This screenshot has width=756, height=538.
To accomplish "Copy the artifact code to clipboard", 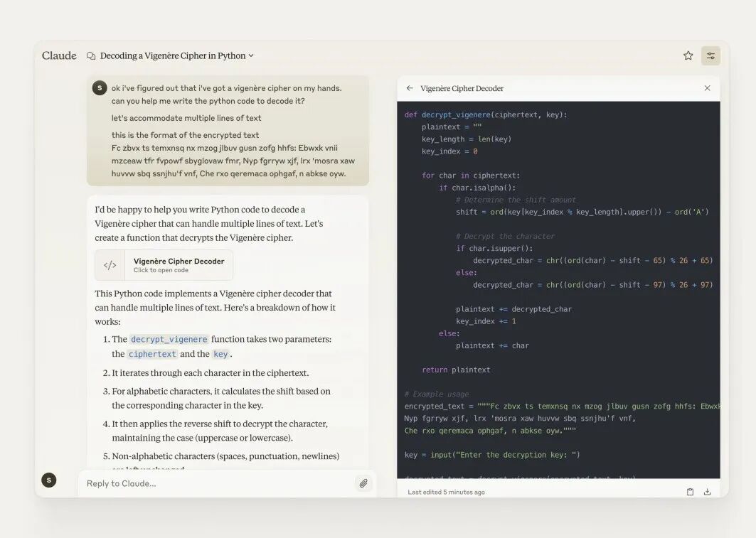I will click(690, 492).
